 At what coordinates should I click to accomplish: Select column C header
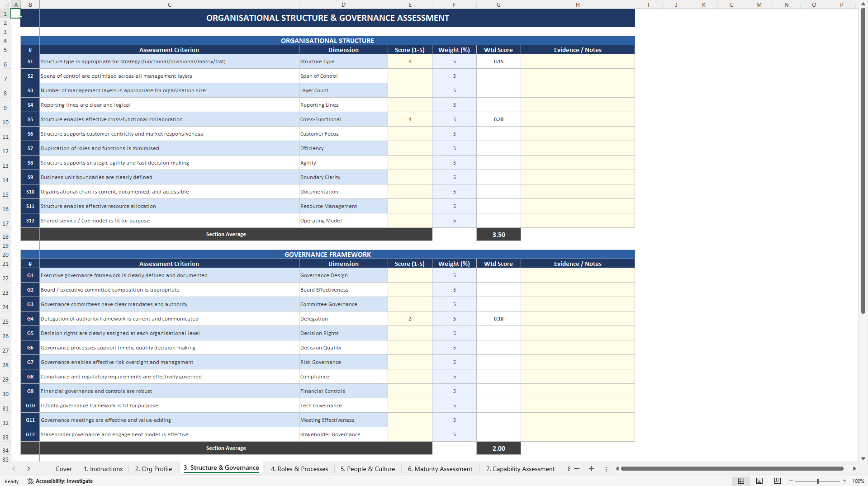169,5
